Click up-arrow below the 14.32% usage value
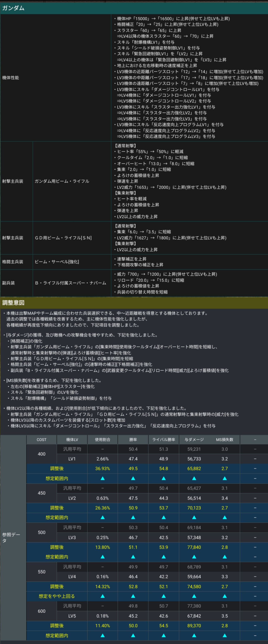268x644 pixels. (x=103, y=596)
